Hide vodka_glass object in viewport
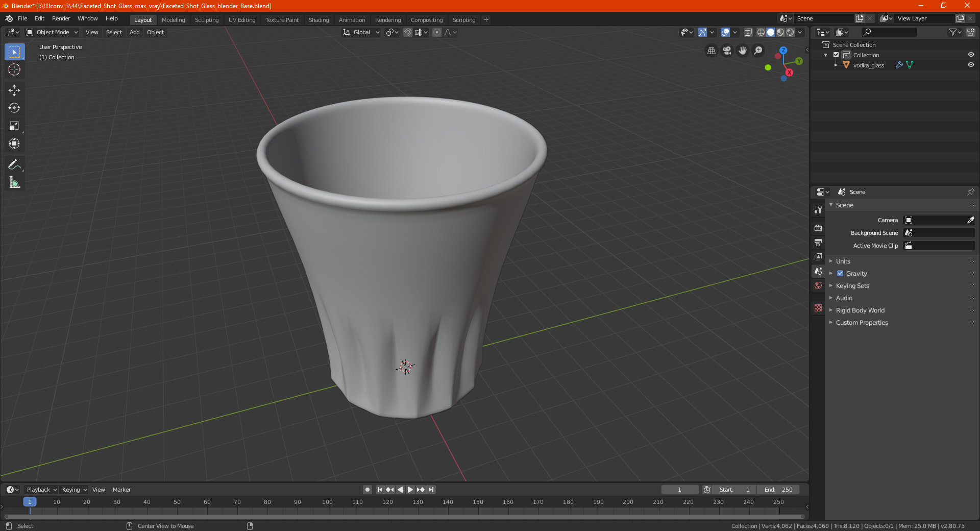980x531 pixels. click(x=971, y=65)
